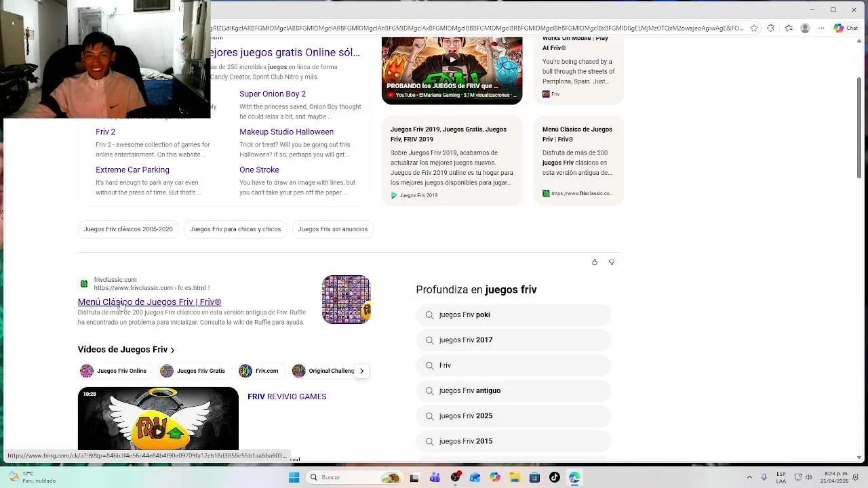Click the microphone tray icon

tap(764, 477)
